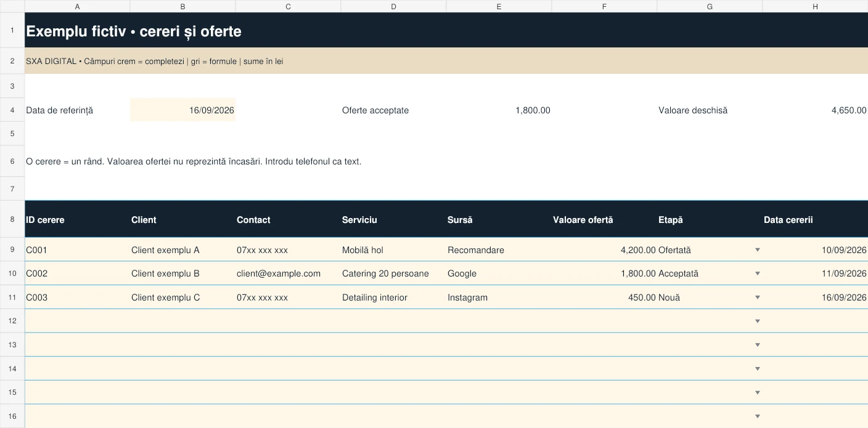Expand the Etapă dropdown in row 13
Viewport: 868px width, 428px height.
(x=758, y=345)
